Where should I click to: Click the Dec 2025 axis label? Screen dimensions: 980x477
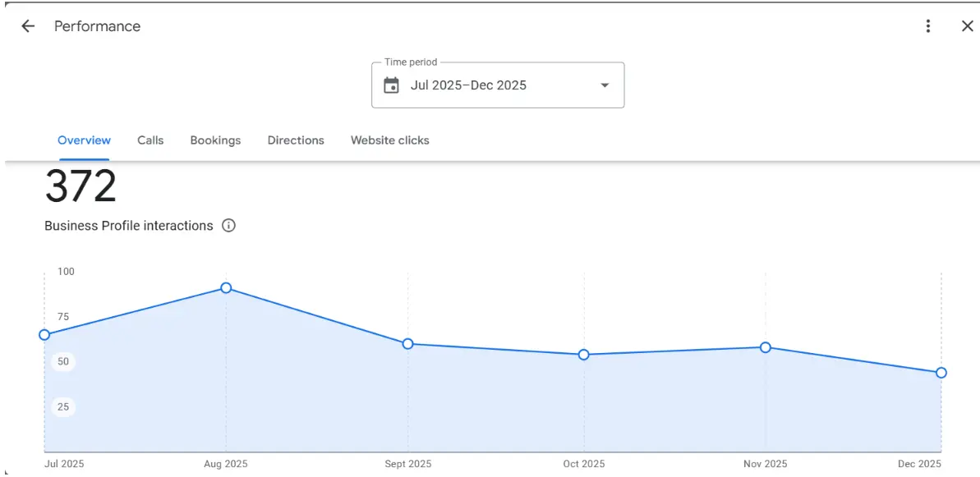[x=919, y=464]
